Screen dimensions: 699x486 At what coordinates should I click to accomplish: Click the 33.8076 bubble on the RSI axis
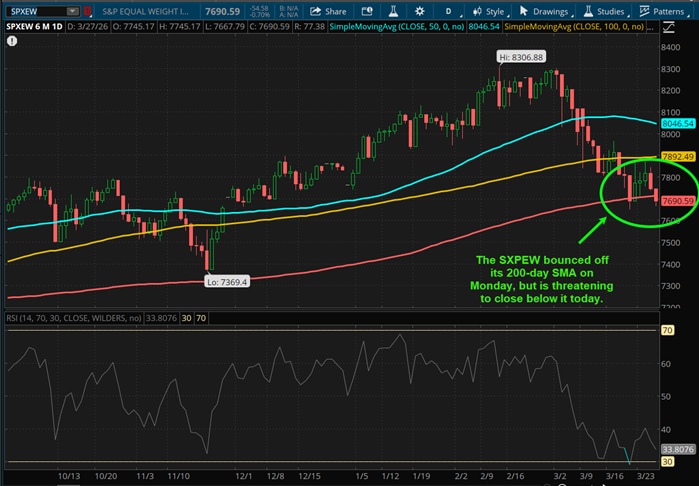point(678,449)
